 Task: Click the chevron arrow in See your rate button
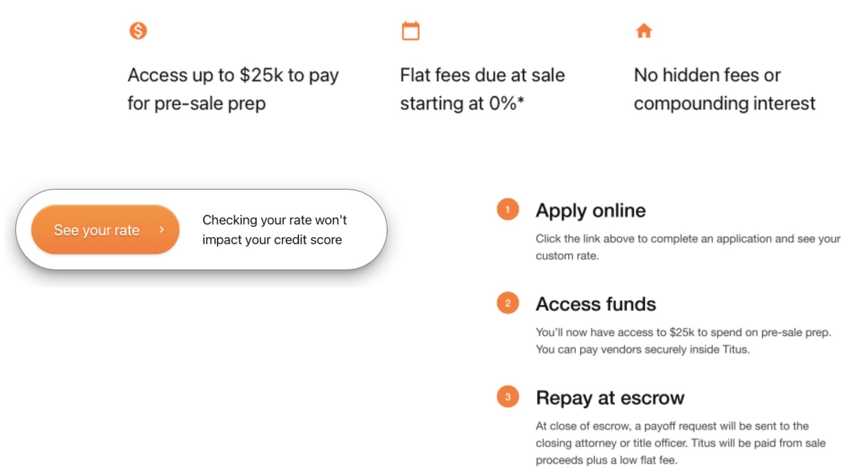[161, 230]
